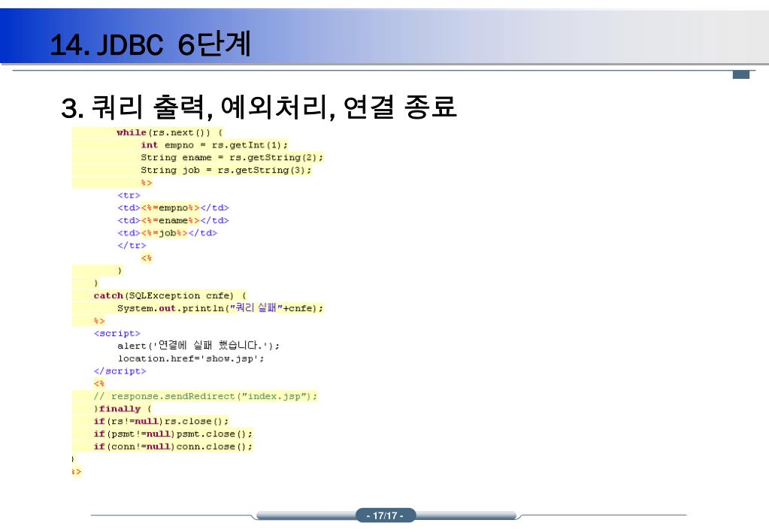Image resolution: width=769 pixels, height=532 pixels.
Task: Click the opening '<script>' tag
Action: pyautogui.click(x=117, y=334)
